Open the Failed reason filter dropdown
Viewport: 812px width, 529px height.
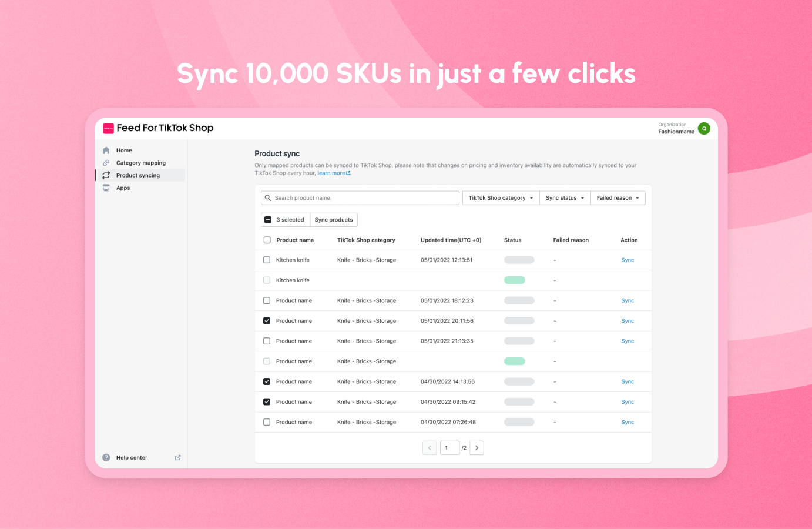click(618, 198)
